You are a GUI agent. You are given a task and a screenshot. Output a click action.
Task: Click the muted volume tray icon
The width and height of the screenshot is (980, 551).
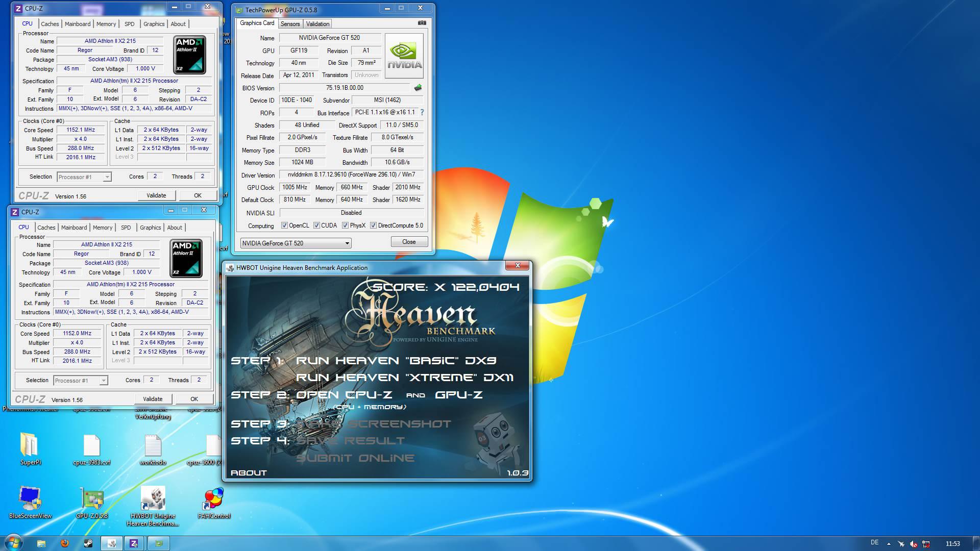(x=913, y=544)
